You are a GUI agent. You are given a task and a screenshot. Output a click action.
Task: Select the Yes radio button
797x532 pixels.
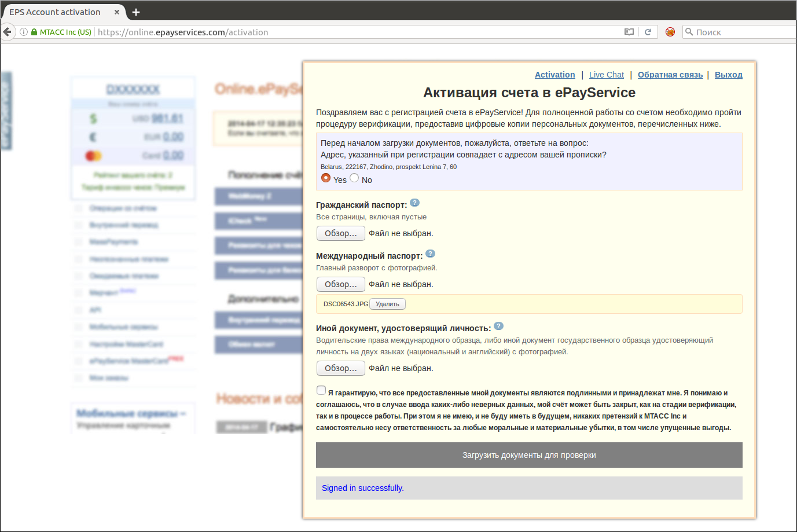tap(326, 178)
